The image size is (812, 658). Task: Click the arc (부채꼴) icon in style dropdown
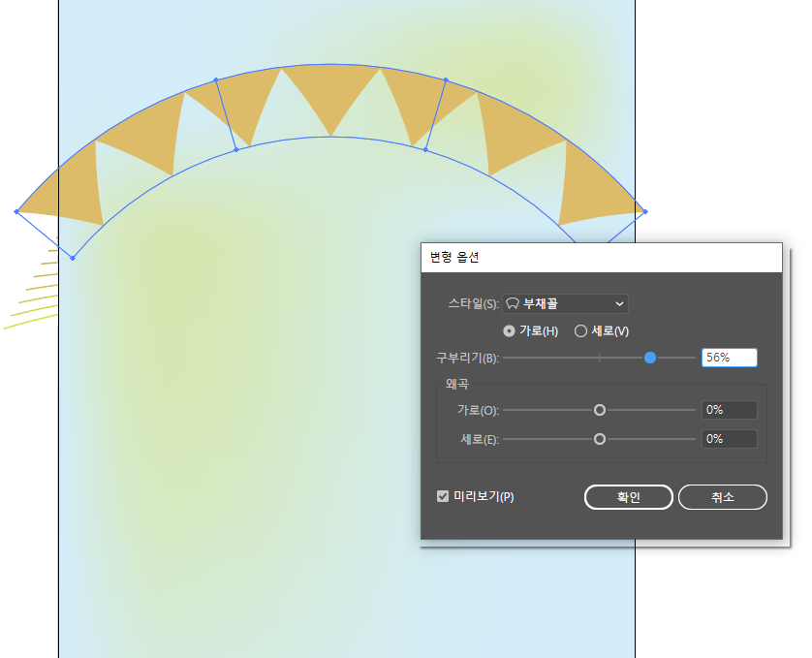coord(513,303)
